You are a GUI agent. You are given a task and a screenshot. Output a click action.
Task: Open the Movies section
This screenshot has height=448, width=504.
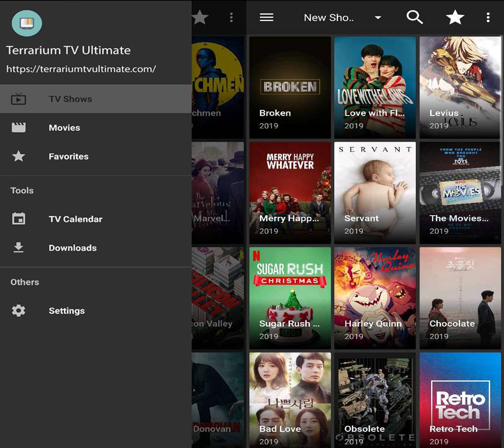(x=96, y=128)
